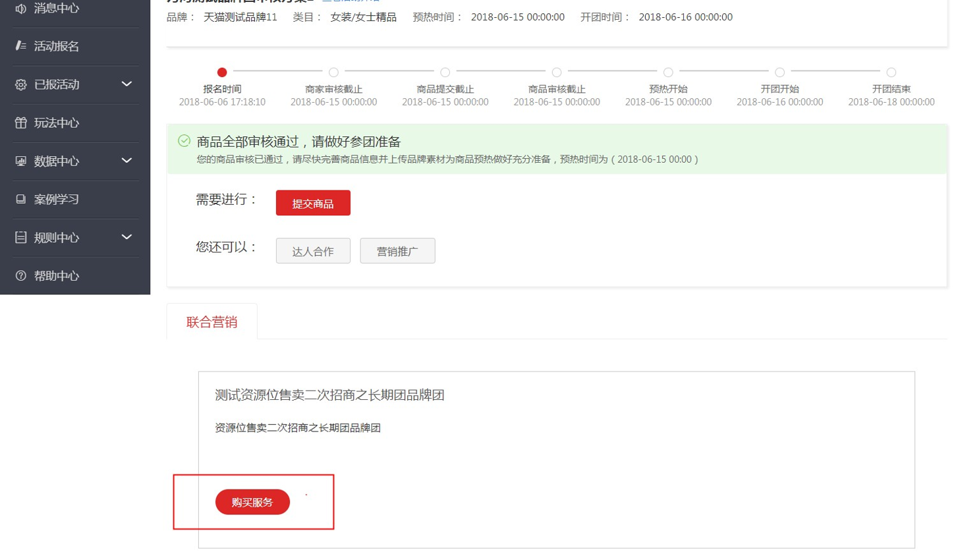The width and height of the screenshot is (958, 560).
Task: Click the pencil icon beside 活动报名
Action: [x=20, y=46]
